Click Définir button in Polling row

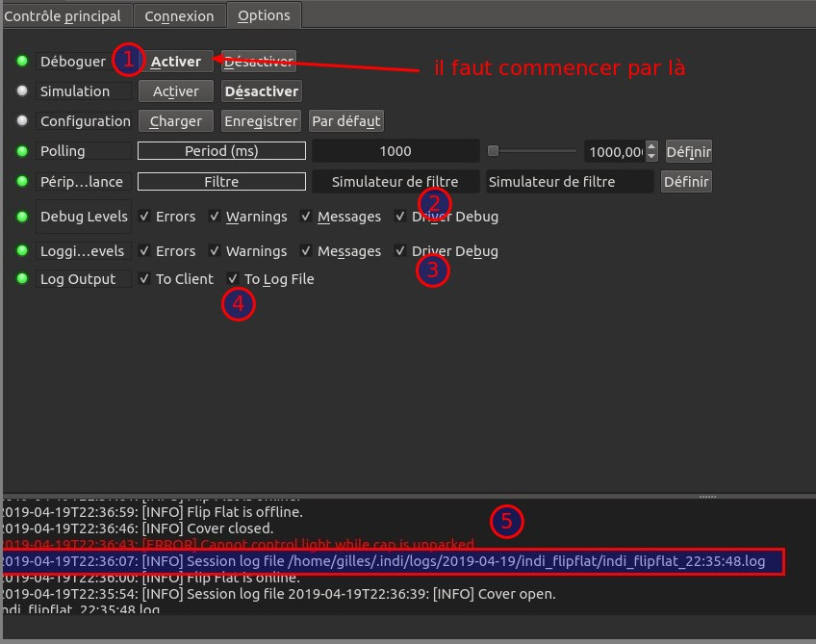689,151
